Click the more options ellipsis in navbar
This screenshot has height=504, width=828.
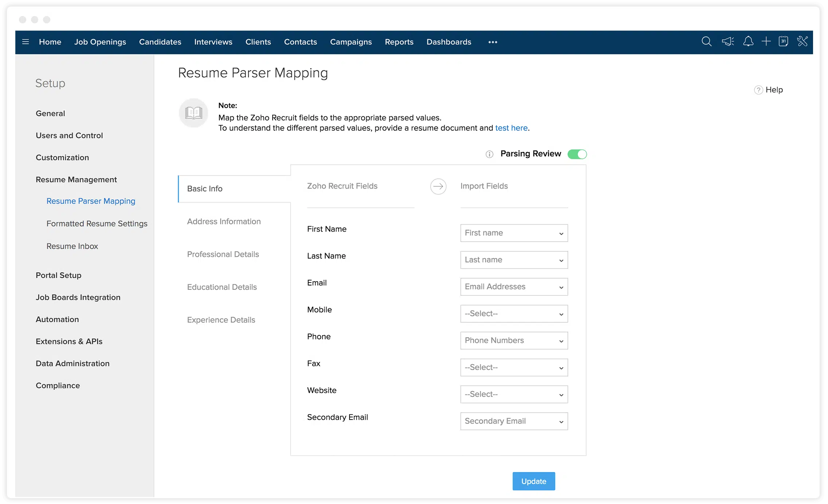tap(493, 42)
